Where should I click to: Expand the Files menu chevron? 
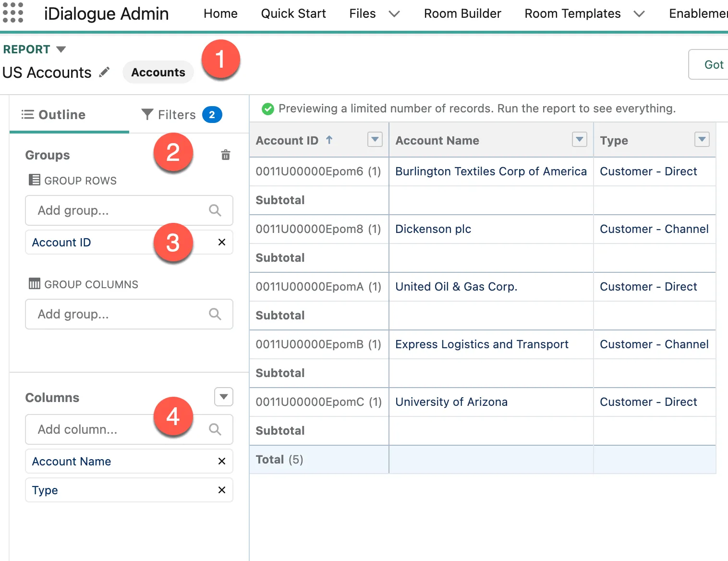pos(394,14)
